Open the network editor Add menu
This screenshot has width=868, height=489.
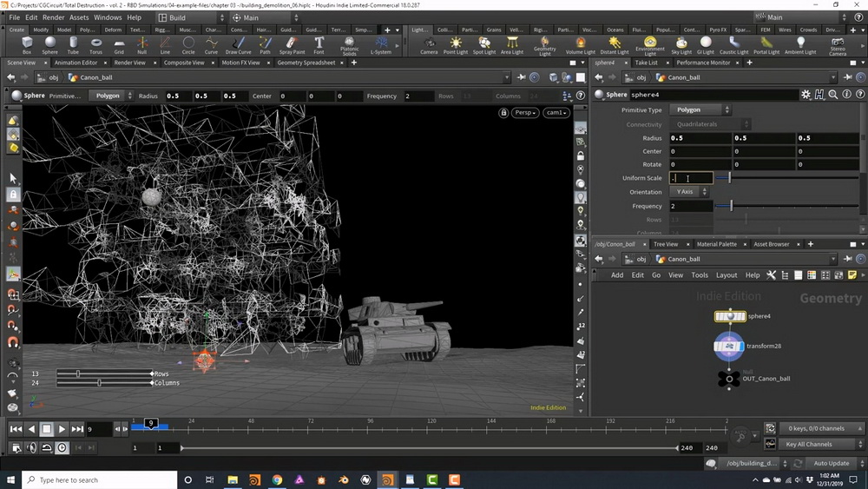pos(616,275)
